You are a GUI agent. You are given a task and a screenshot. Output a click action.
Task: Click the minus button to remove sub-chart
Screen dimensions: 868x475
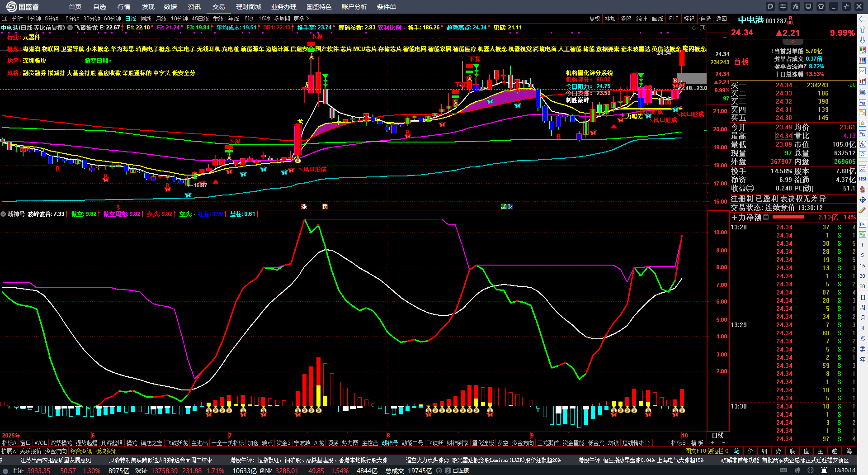point(723,443)
